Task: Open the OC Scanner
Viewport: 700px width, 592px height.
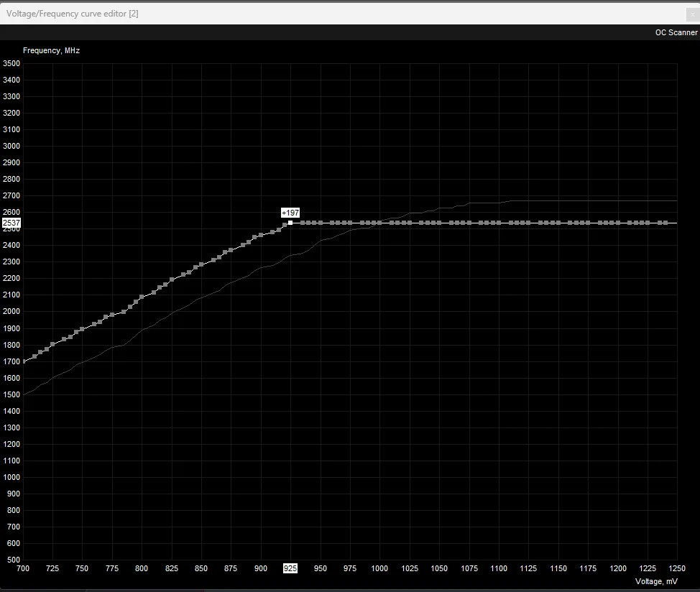Action: tap(676, 32)
